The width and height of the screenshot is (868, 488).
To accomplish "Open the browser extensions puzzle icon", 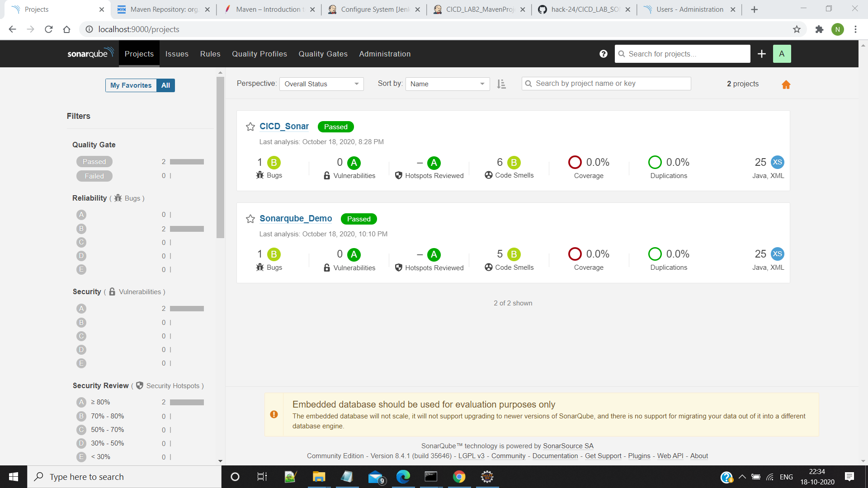I will tap(819, 29).
